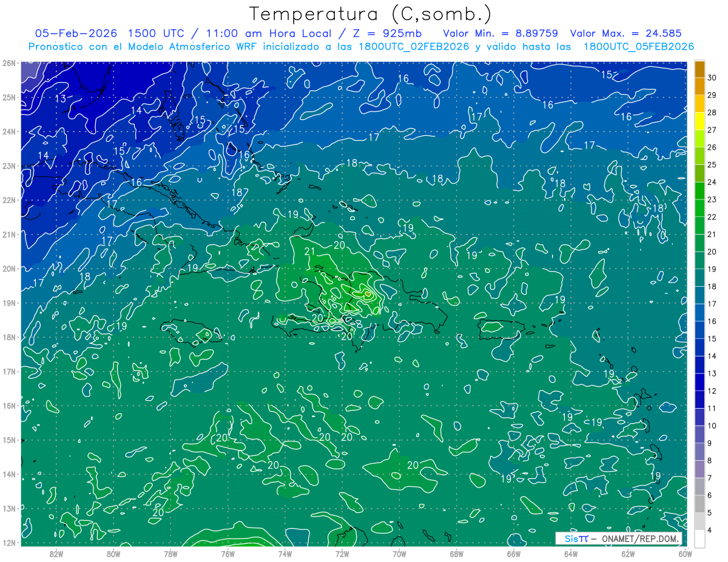Pick the mauve colorbar segment between 7 and 8
The width and height of the screenshot is (728, 562).
[x=699, y=469]
